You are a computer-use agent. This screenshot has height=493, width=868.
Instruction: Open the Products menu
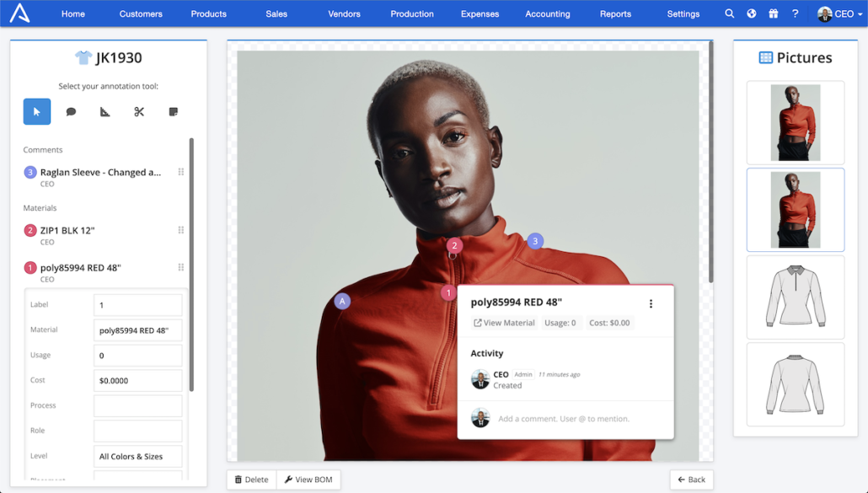coord(209,13)
